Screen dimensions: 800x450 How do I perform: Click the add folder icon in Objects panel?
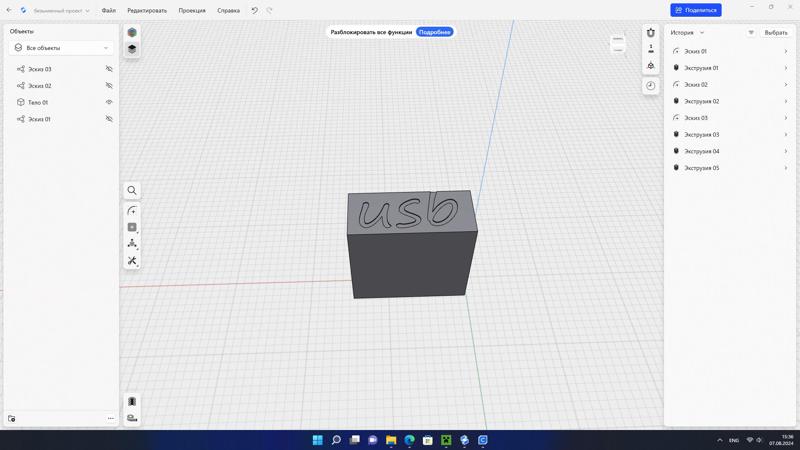click(12, 419)
